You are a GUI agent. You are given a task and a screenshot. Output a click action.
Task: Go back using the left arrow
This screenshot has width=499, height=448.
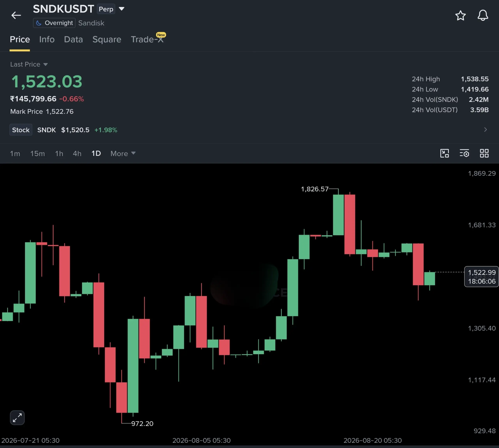16,15
